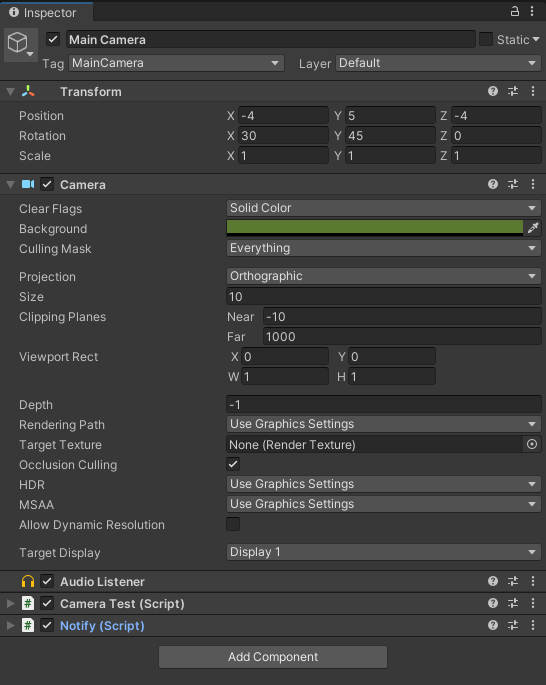Click Scale Z field
Viewport: 546px width, 685px height.
[x=496, y=156]
